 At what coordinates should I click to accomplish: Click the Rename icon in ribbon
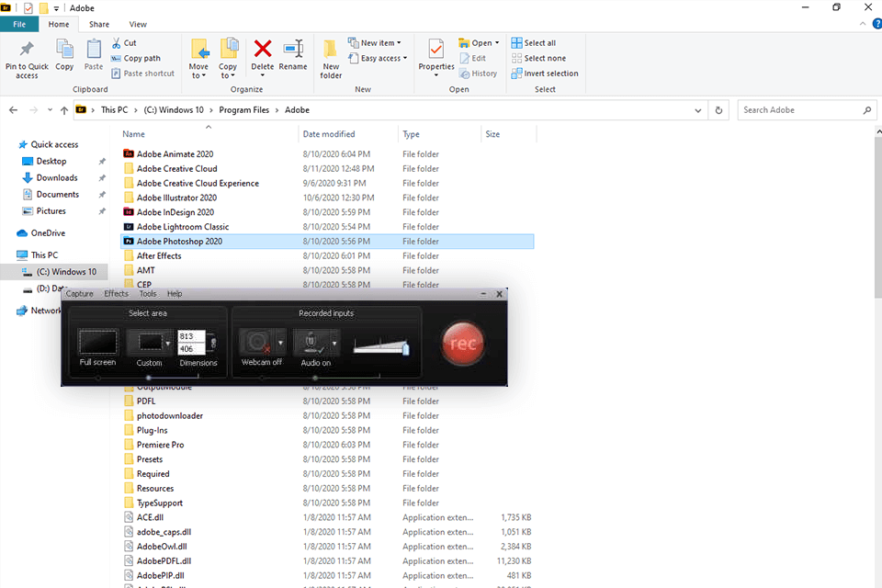pos(293,51)
